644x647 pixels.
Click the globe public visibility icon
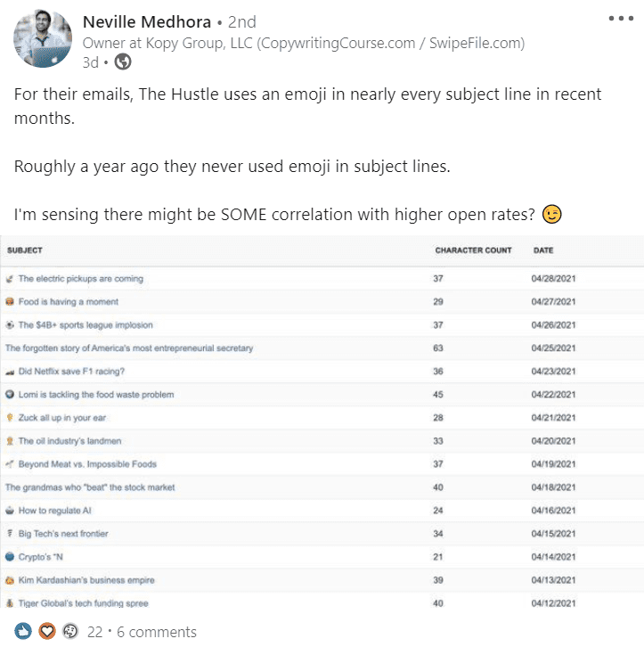(123, 61)
